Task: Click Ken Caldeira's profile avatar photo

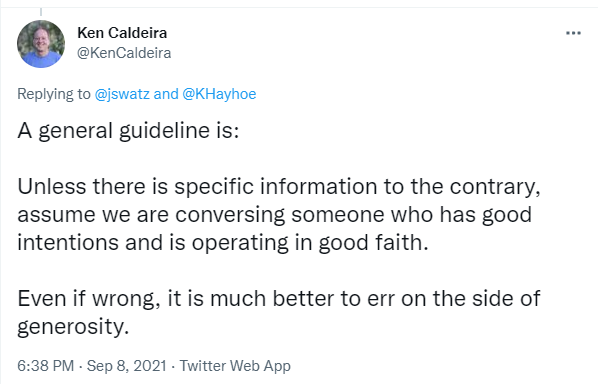Action: pos(41,44)
